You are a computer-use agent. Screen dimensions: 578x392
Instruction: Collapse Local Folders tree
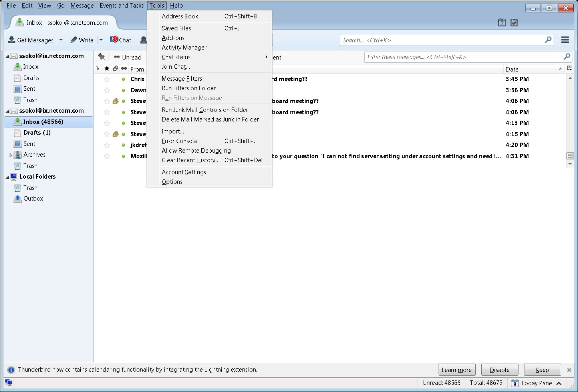7,177
